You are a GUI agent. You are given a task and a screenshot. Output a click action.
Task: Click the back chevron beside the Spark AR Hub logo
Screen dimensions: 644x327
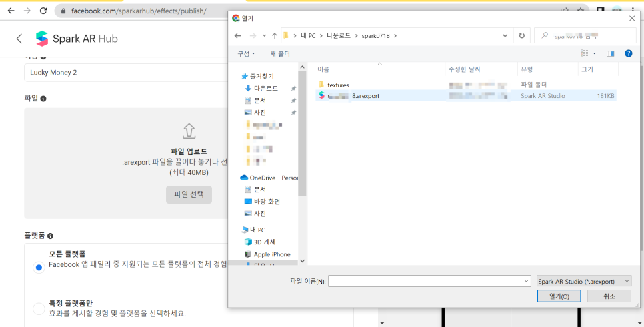tap(19, 39)
